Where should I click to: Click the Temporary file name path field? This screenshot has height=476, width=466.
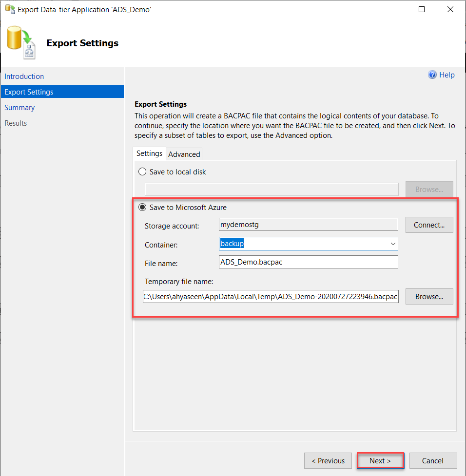(x=271, y=296)
